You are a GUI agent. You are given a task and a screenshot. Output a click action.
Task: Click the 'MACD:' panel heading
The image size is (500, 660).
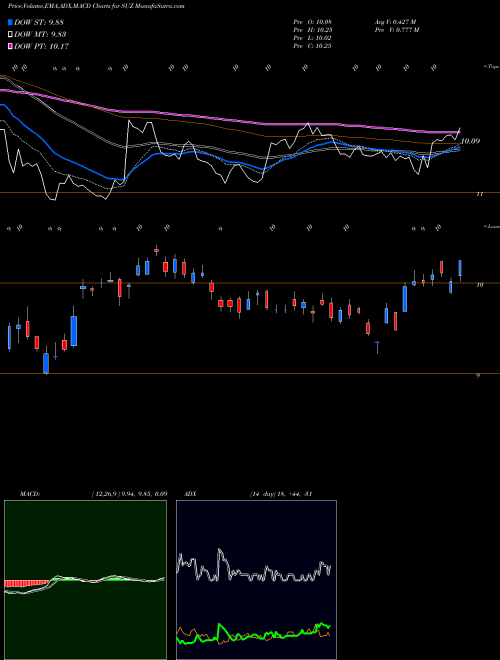point(29,494)
